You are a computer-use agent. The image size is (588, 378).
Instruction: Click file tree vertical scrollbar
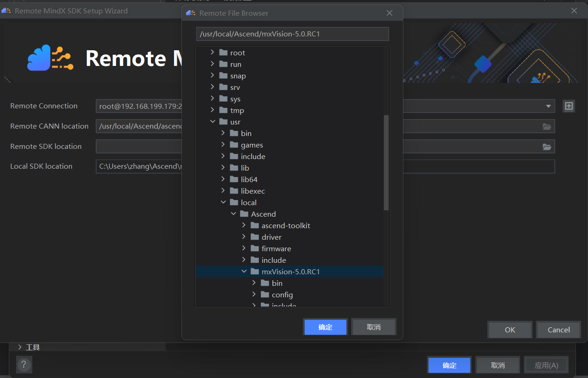(x=386, y=162)
